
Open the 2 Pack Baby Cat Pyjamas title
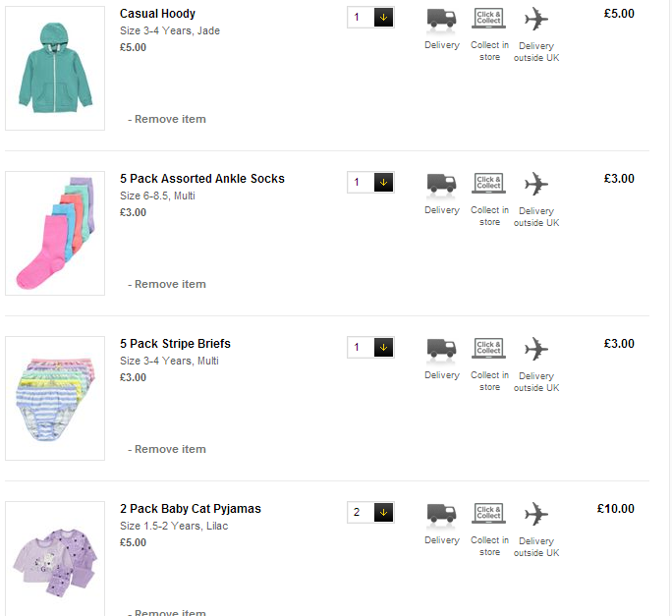click(x=191, y=509)
